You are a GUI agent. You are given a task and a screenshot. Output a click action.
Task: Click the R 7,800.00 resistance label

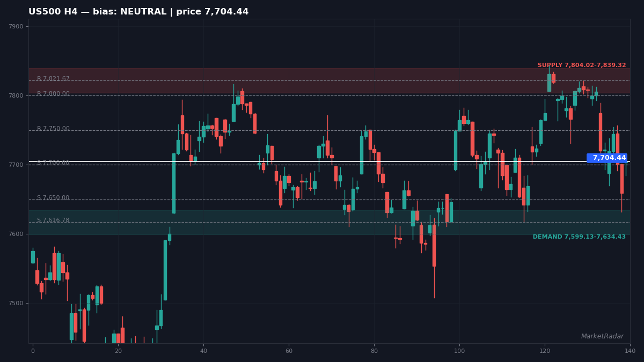pyautogui.click(x=53, y=94)
